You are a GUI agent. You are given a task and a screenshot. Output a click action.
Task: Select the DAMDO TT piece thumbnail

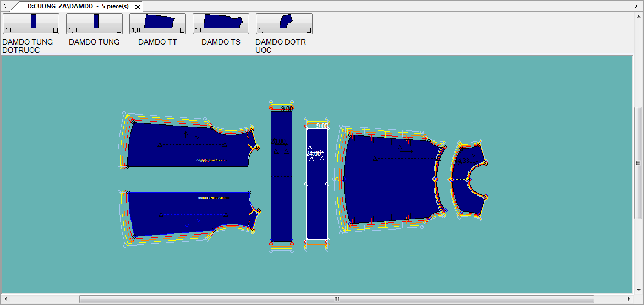[x=157, y=24]
